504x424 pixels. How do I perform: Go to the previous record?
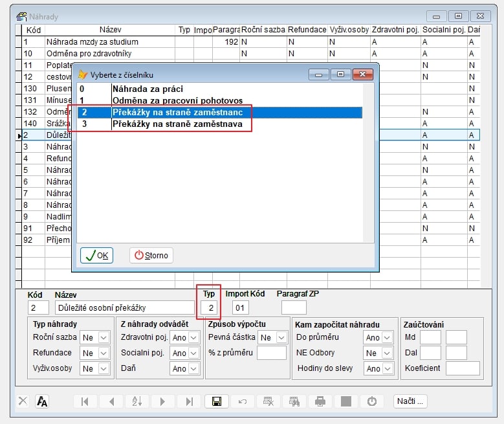coord(111,401)
